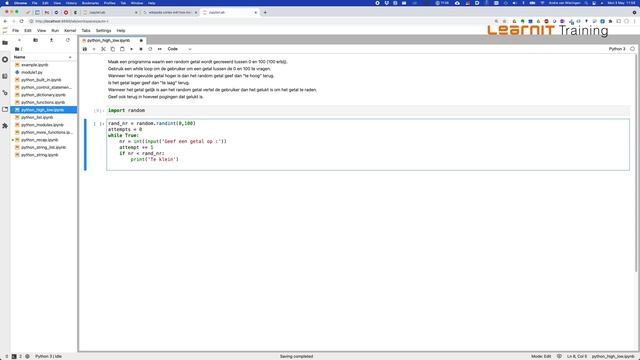Screen dimensions: 640x360
Task: Open the File menu
Action: point(16,31)
